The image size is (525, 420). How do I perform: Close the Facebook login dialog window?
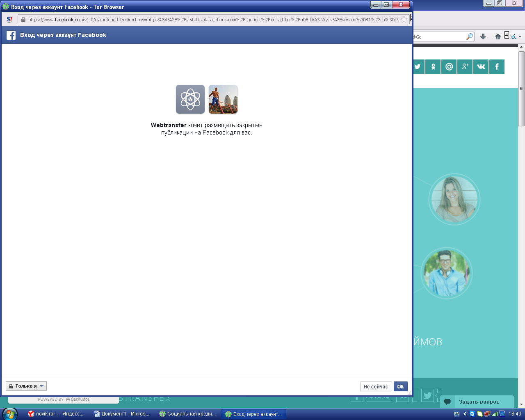pyautogui.click(x=401, y=5)
